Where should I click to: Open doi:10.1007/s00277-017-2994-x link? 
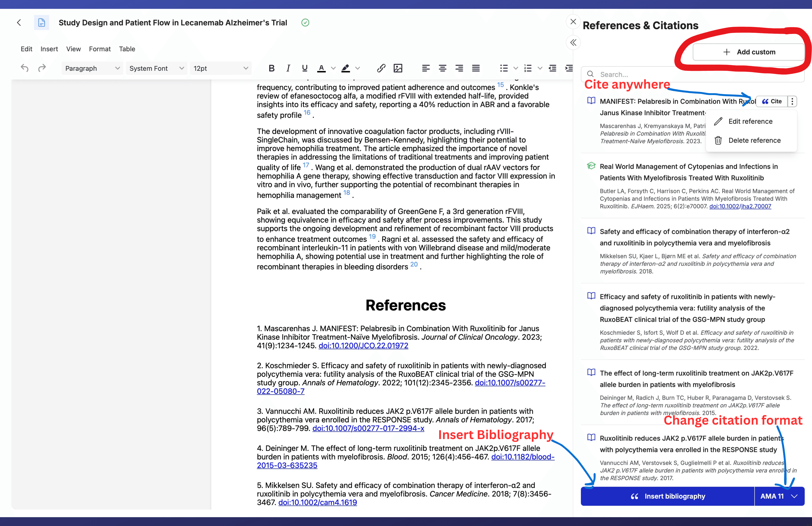point(368,428)
